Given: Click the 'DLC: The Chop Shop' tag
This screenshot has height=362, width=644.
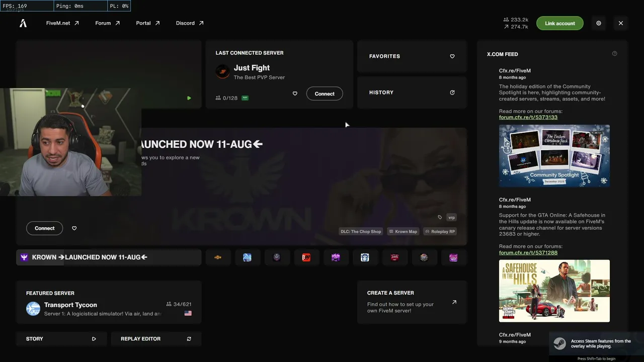Looking at the screenshot, I should 361,232.
